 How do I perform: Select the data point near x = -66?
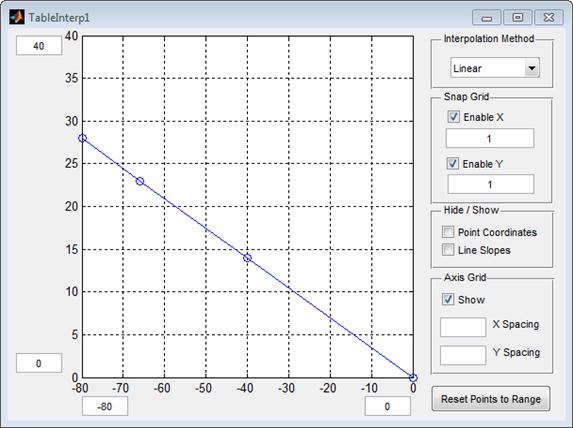click(140, 181)
